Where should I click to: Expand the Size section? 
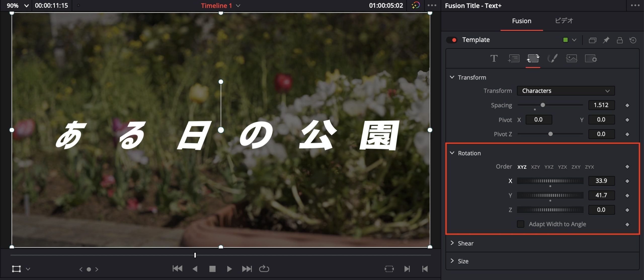click(463, 261)
